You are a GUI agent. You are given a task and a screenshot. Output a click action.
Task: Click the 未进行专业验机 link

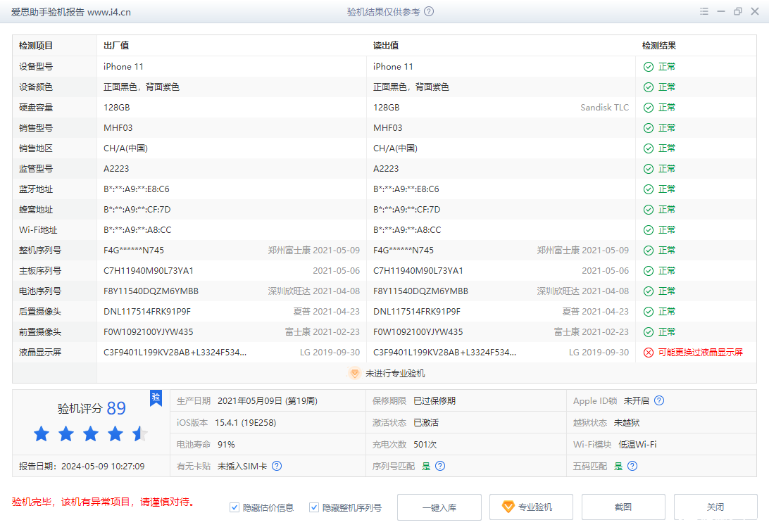[x=395, y=373]
